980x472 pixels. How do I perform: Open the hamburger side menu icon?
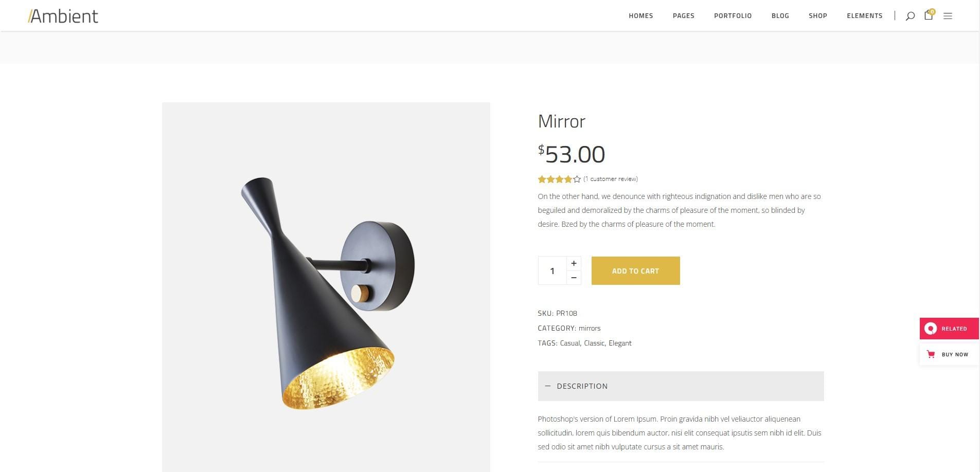948,16
